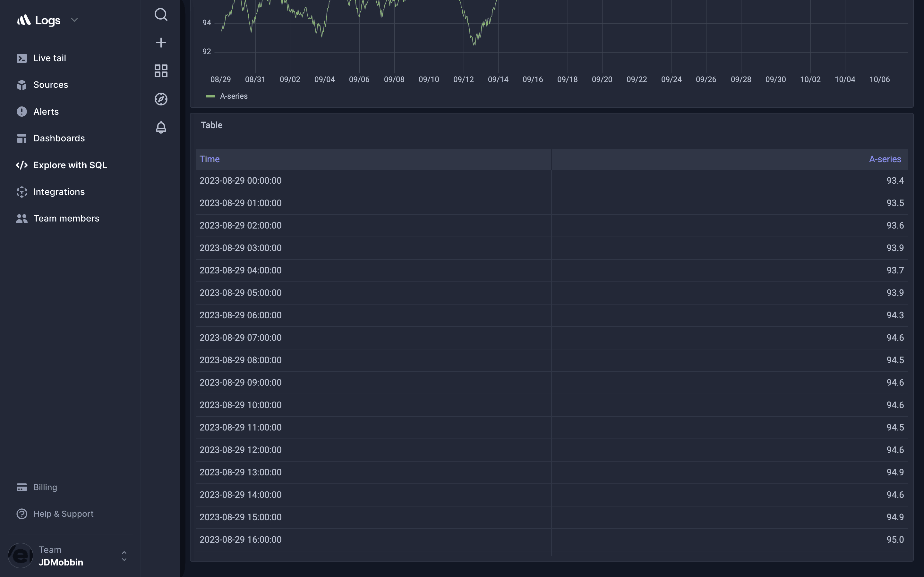Click the A-series green color swatch
924x577 pixels.
point(210,96)
